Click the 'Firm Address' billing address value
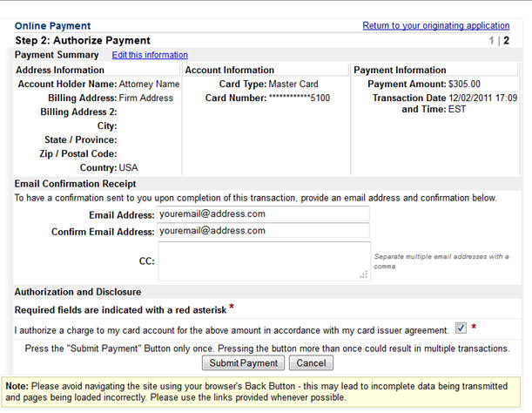This screenshot has height=413, width=532. [146, 98]
